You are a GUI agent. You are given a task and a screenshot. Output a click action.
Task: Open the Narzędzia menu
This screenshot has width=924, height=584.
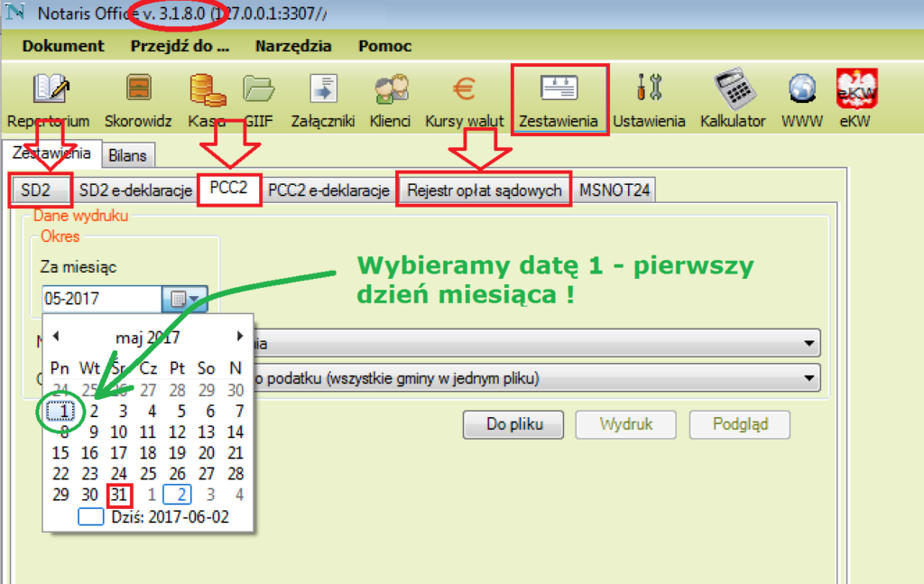[293, 46]
